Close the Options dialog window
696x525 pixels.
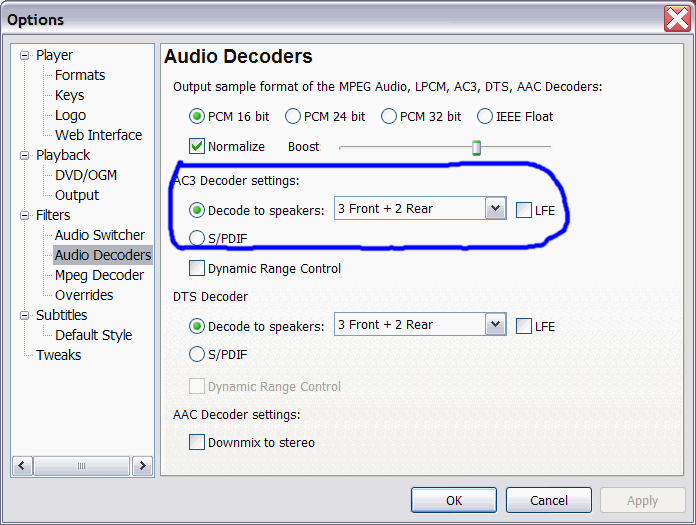click(677, 19)
